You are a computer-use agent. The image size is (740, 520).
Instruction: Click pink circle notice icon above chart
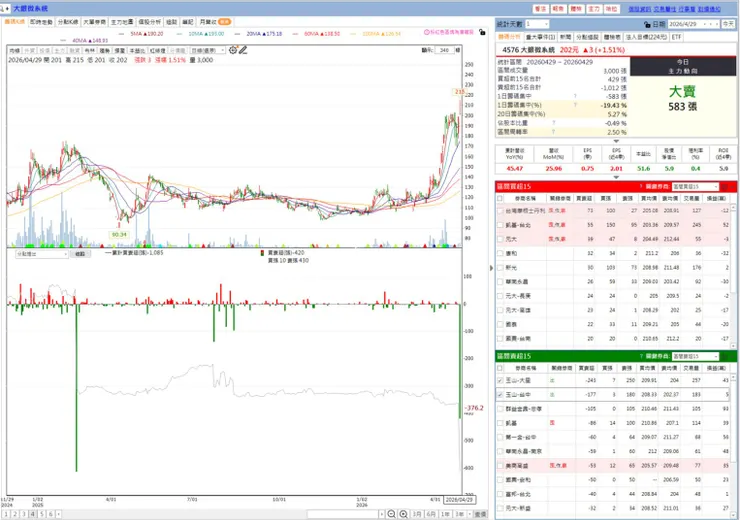426,32
